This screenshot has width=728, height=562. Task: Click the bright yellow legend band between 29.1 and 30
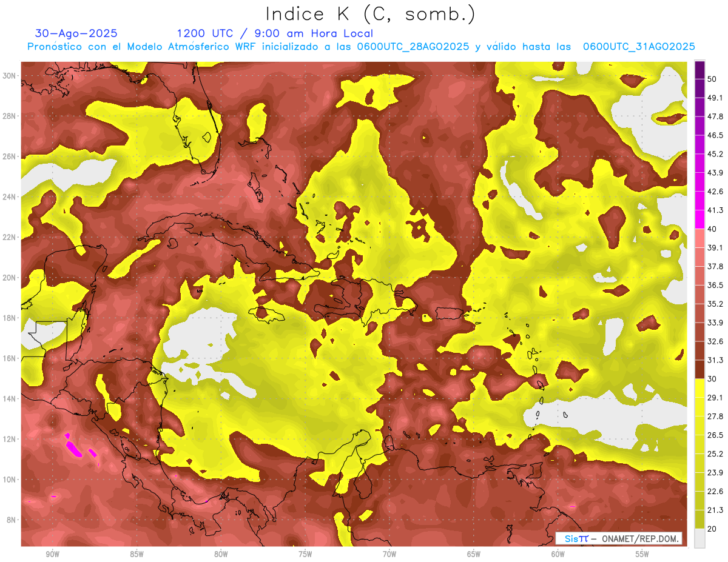699,388
